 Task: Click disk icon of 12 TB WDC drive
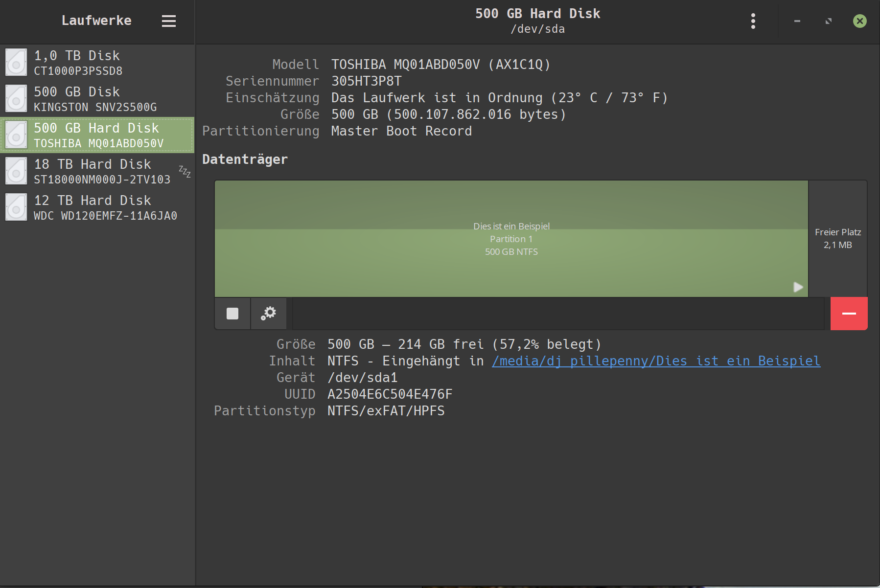pos(16,207)
